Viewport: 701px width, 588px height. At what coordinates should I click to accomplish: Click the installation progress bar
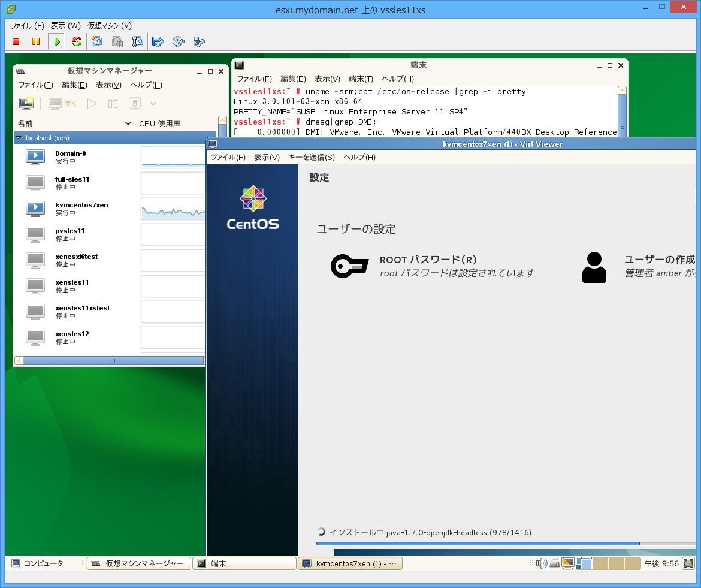pyautogui.click(x=506, y=544)
